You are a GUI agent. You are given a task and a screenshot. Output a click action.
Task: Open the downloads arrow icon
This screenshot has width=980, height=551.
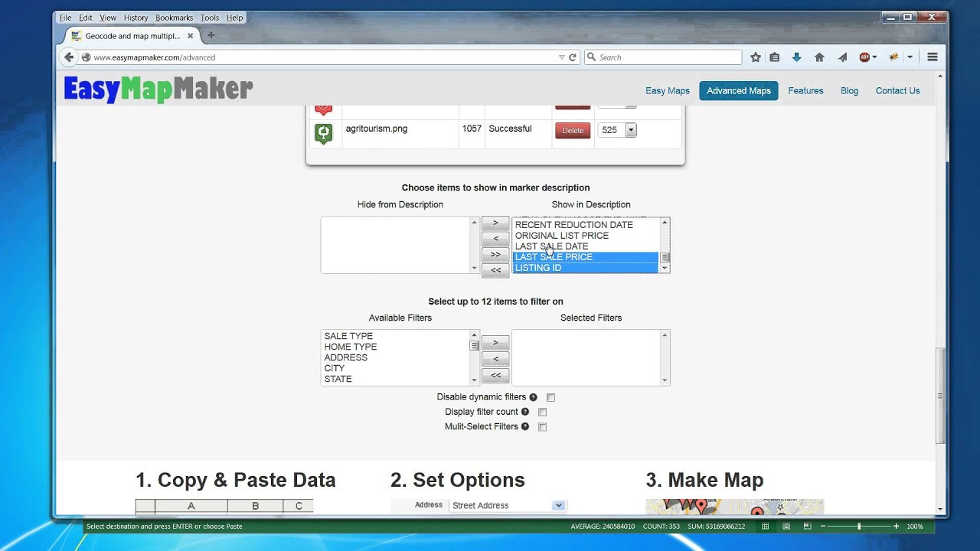pyautogui.click(x=796, y=57)
